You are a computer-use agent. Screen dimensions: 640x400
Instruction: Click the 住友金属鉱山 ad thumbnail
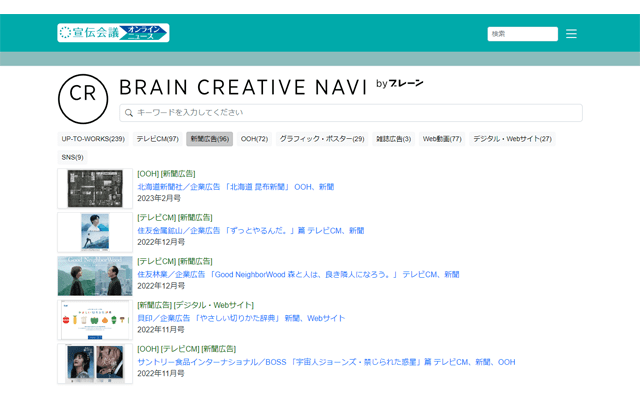click(95, 232)
